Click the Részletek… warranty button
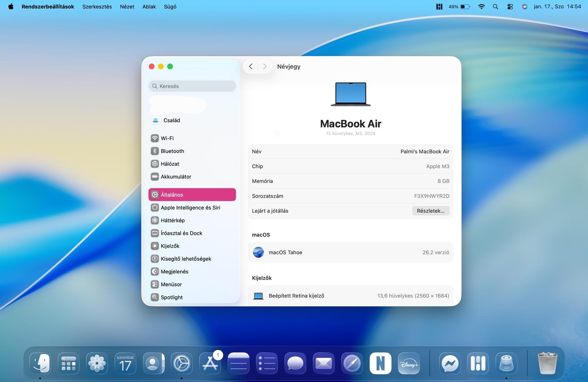Image resolution: width=588 pixels, height=382 pixels. 431,211
